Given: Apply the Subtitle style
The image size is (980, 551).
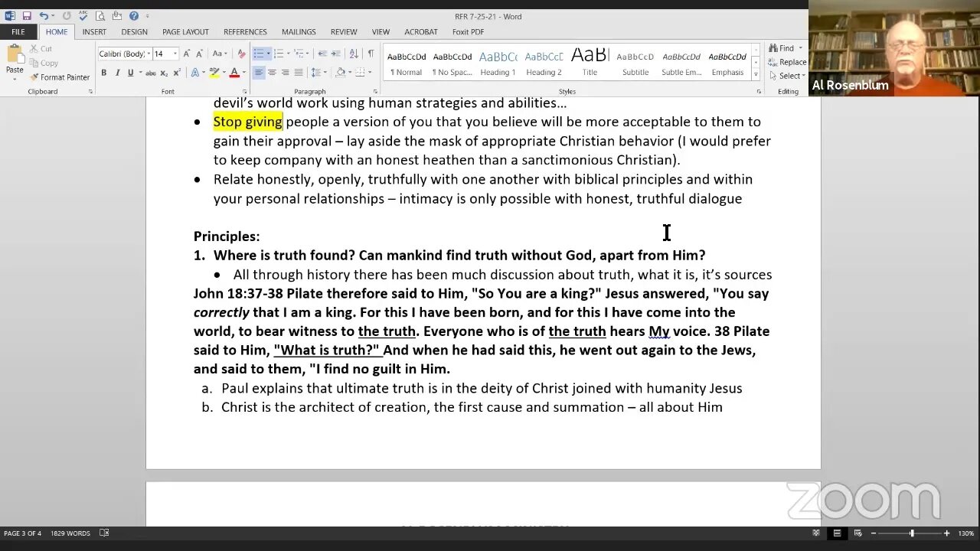Looking at the screenshot, I should pos(635,62).
